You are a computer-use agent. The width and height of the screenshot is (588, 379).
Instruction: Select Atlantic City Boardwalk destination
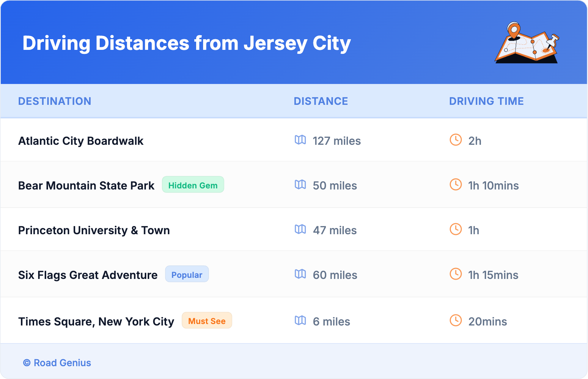coord(81,141)
